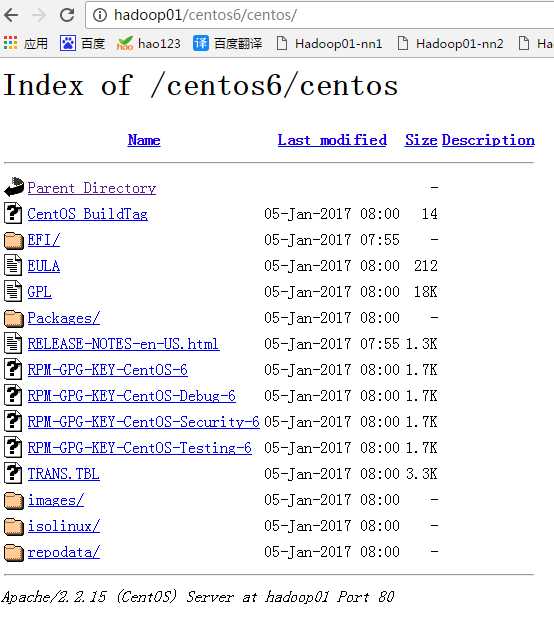This screenshot has width=554, height=622.
Task: Click the unknown-file icon beside RPM-GPG-KEY-CentOS-6
Action: pos(13,369)
